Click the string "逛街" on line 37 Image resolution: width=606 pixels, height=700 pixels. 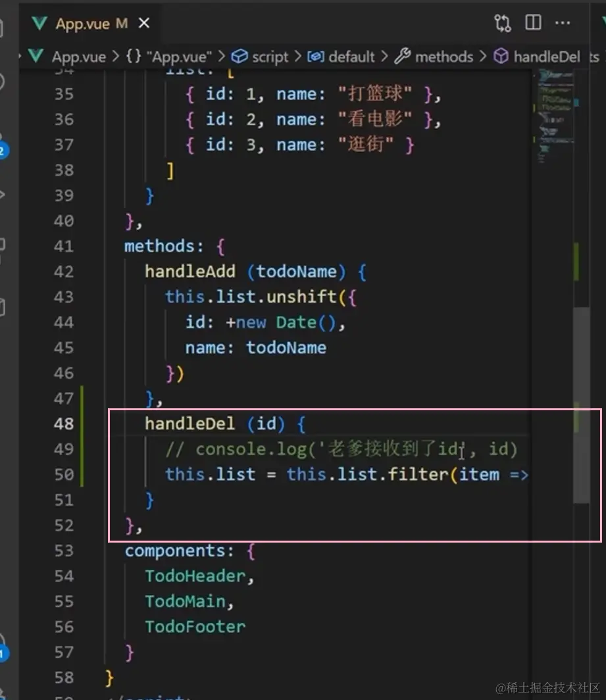pyautogui.click(x=366, y=145)
